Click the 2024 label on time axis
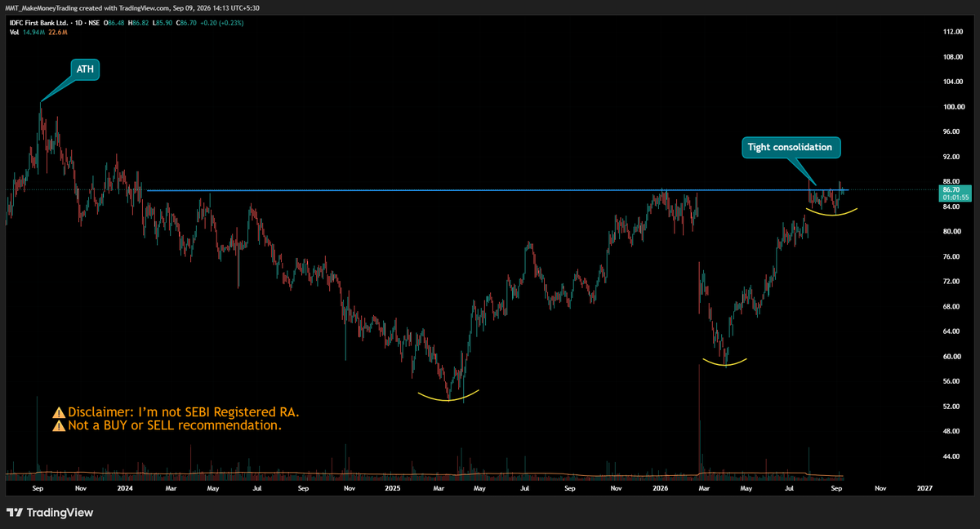 pos(125,488)
